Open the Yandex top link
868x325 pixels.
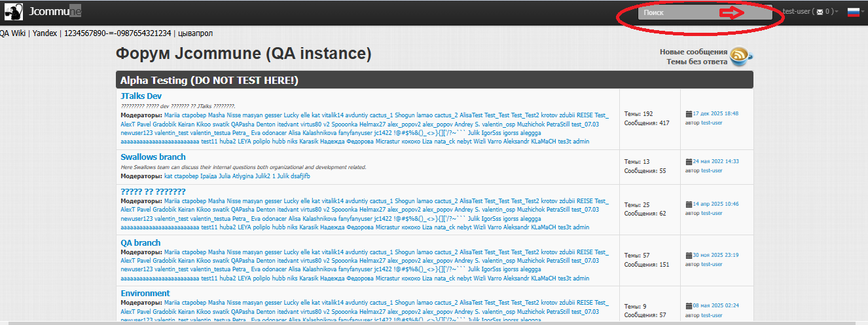coord(45,33)
